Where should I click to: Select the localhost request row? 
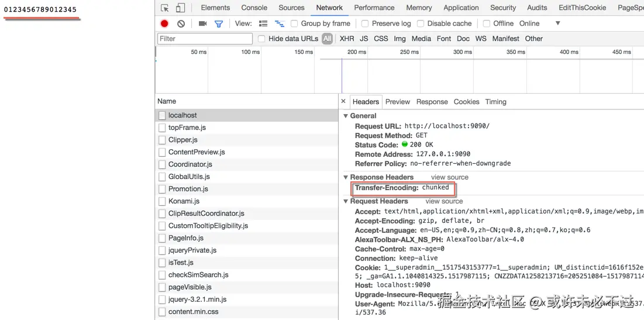[x=246, y=115]
